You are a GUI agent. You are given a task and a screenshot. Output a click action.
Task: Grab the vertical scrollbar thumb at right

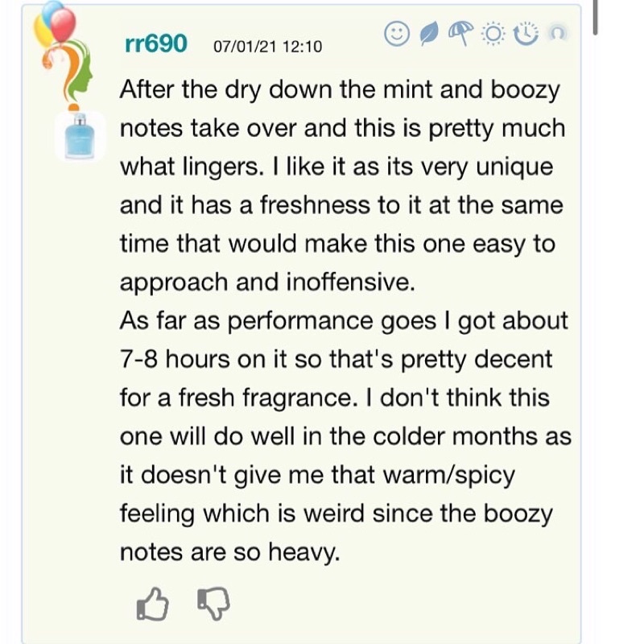click(595, 17)
